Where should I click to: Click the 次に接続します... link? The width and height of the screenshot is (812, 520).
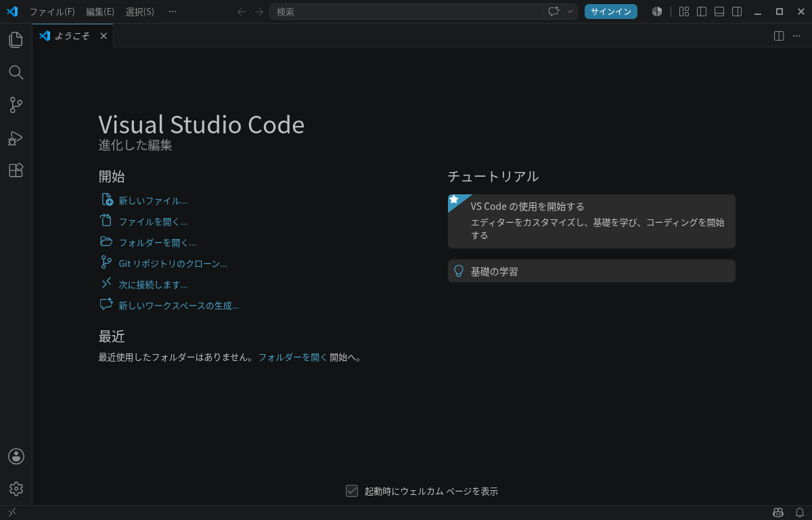click(x=153, y=284)
